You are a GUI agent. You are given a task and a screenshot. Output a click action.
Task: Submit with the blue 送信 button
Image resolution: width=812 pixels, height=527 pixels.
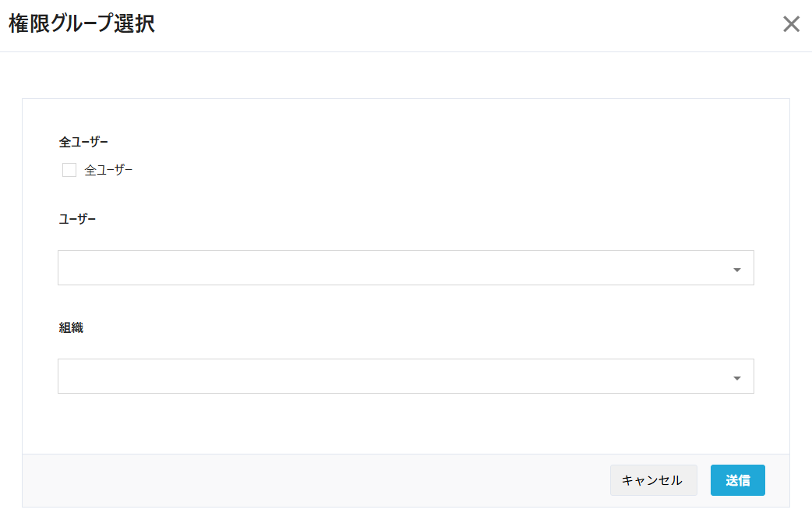[737, 480]
